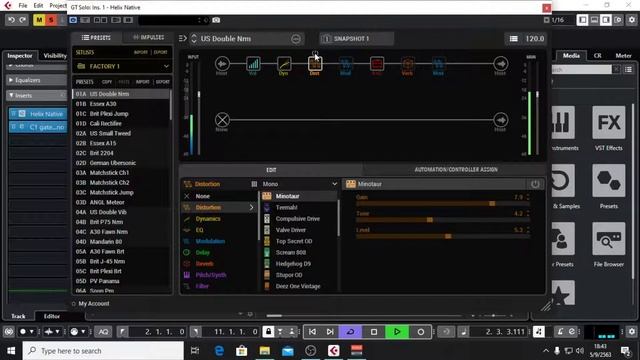Viewport: 640px width, 360px height.
Task: Click the Stop button in transport
Action: pos(373,332)
